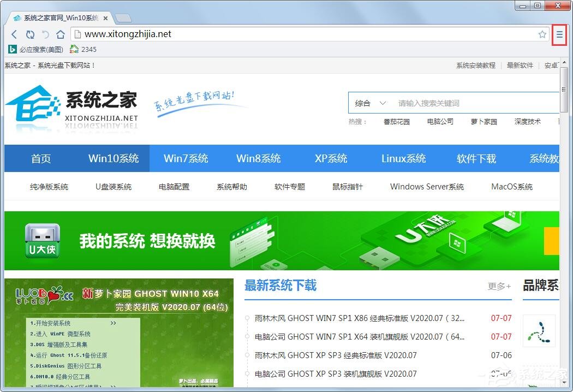Bookmark the page with the star icon
The height and width of the screenshot is (392, 573).
click(542, 34)
